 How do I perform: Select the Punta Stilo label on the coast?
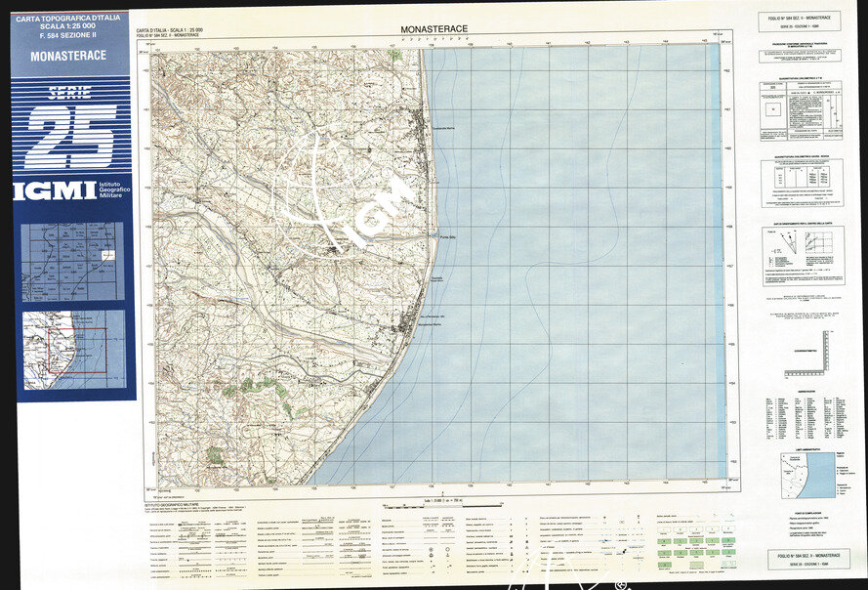click(447, 235)
